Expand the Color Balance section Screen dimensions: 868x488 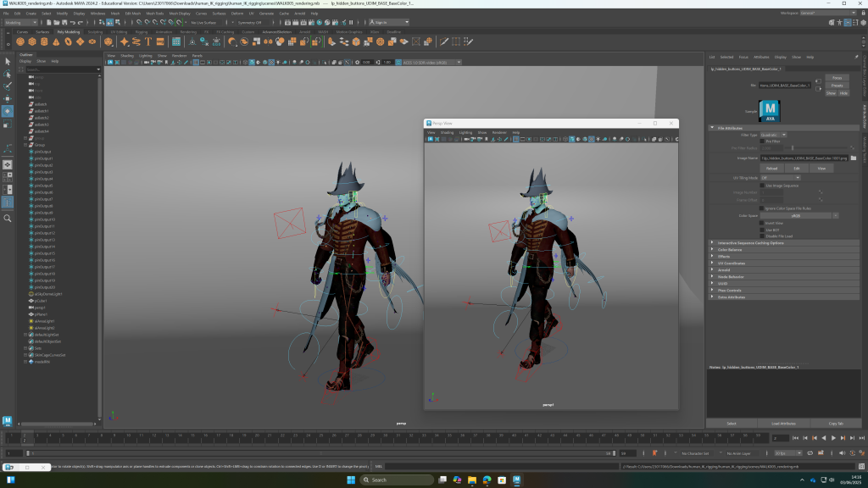[x=729, y=250]
